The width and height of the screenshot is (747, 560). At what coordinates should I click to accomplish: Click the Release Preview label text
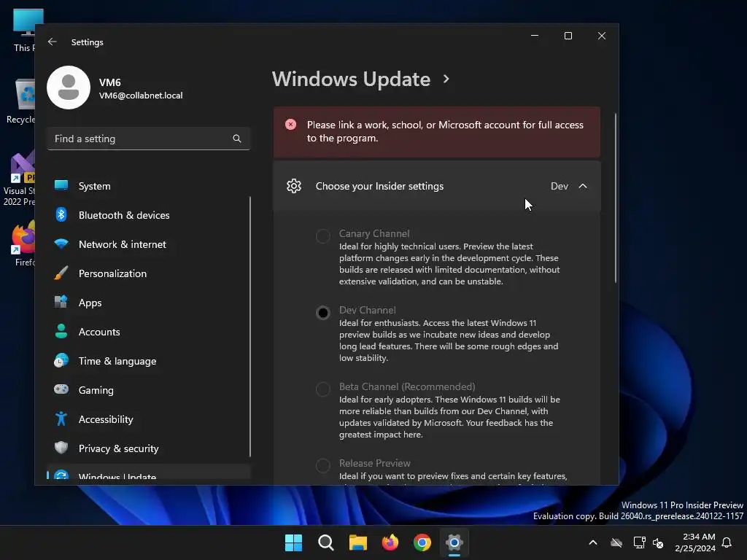pyautogui.click(x=374, y=463)
